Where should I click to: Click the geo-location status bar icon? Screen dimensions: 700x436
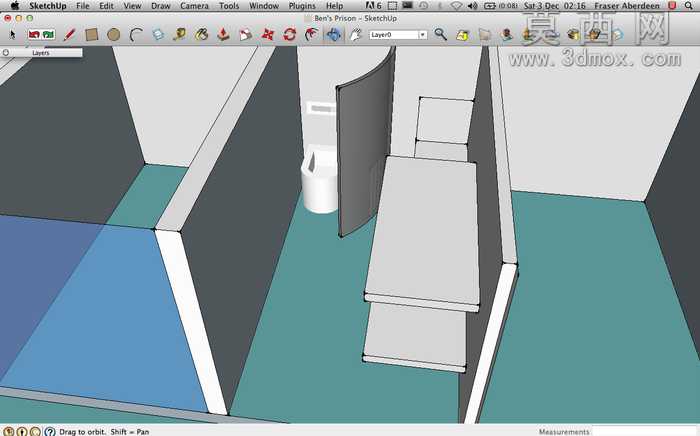[x=9, y=432]
